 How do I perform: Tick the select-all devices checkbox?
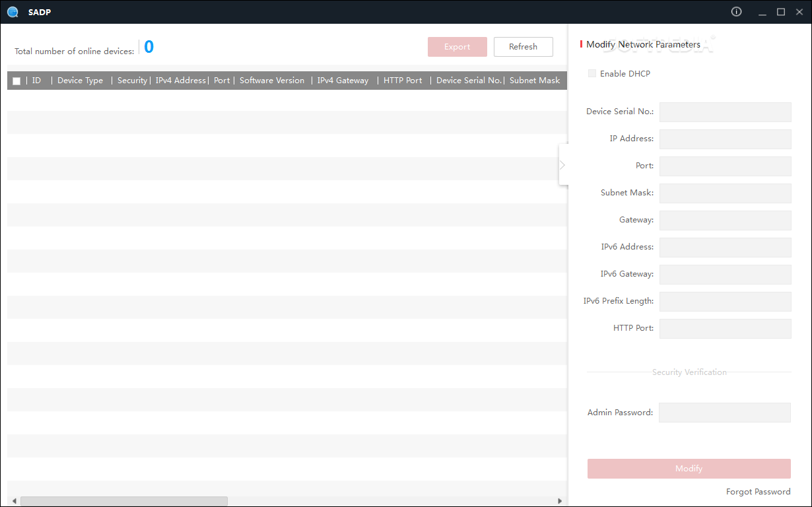(x=17, y=81)
